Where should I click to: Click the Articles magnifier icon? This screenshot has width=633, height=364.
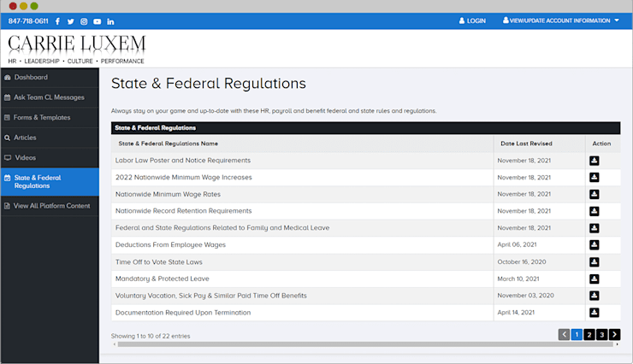point(7,138)
